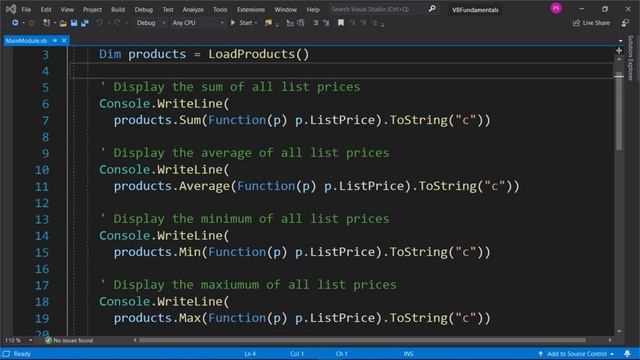Click the user account avatar
This screenshot has width=640, height=360.
tap(556, 8)
